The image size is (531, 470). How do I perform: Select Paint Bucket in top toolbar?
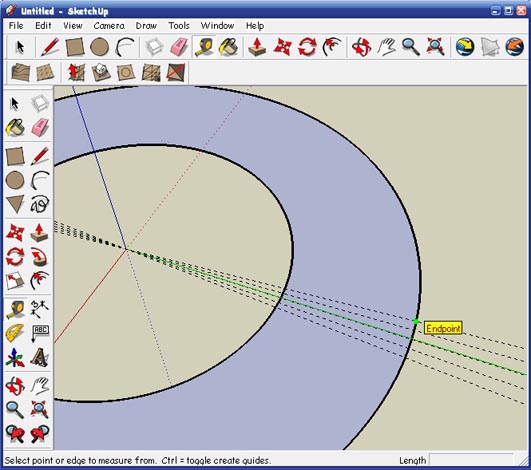(229, 47)
